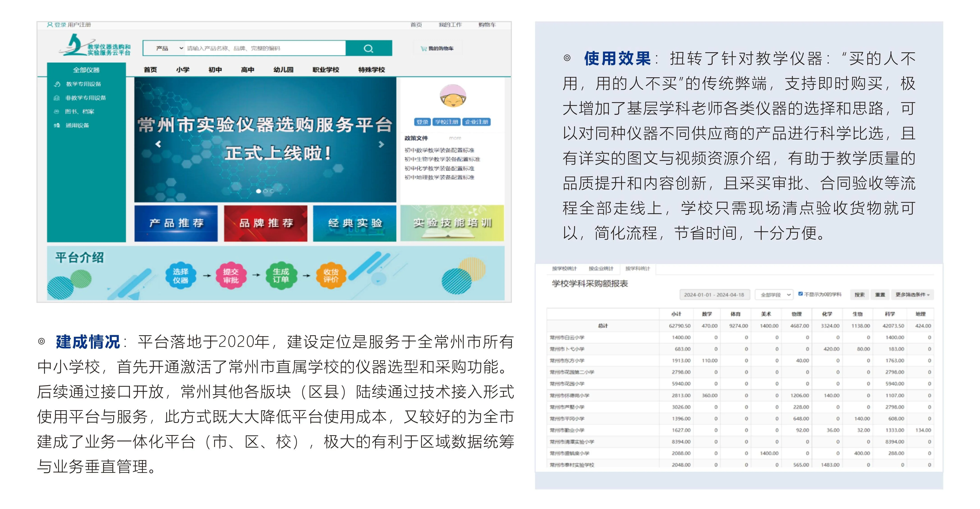The width and height of the screenshot is (980, 509).
Task: Open the 产品 search type dropdown
Action: tap(169, 48)
